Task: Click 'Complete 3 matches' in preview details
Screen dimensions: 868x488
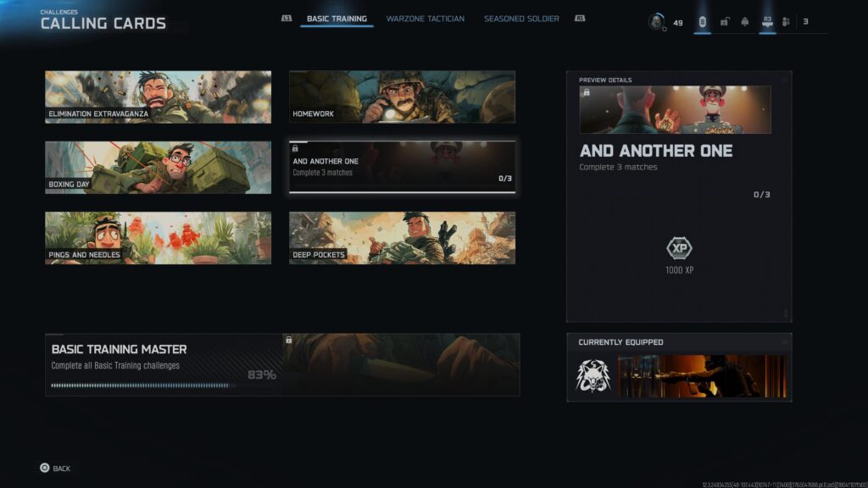Action: point(618,167)
